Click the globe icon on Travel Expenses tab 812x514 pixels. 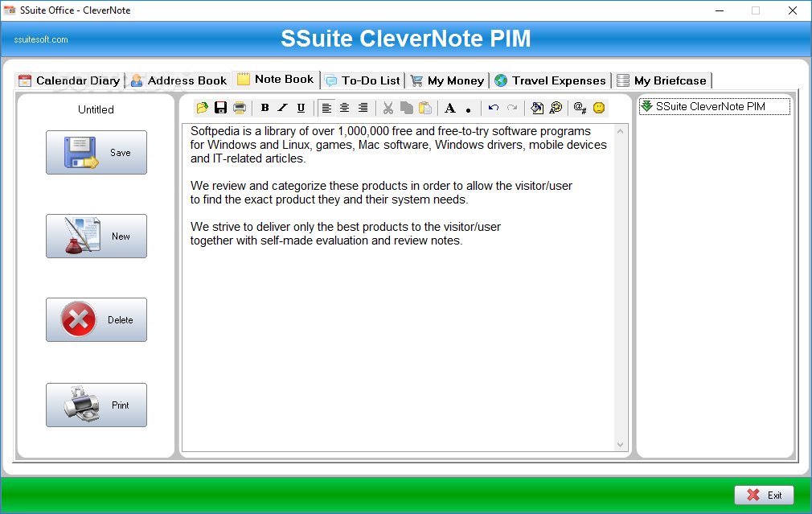(501, 80)
